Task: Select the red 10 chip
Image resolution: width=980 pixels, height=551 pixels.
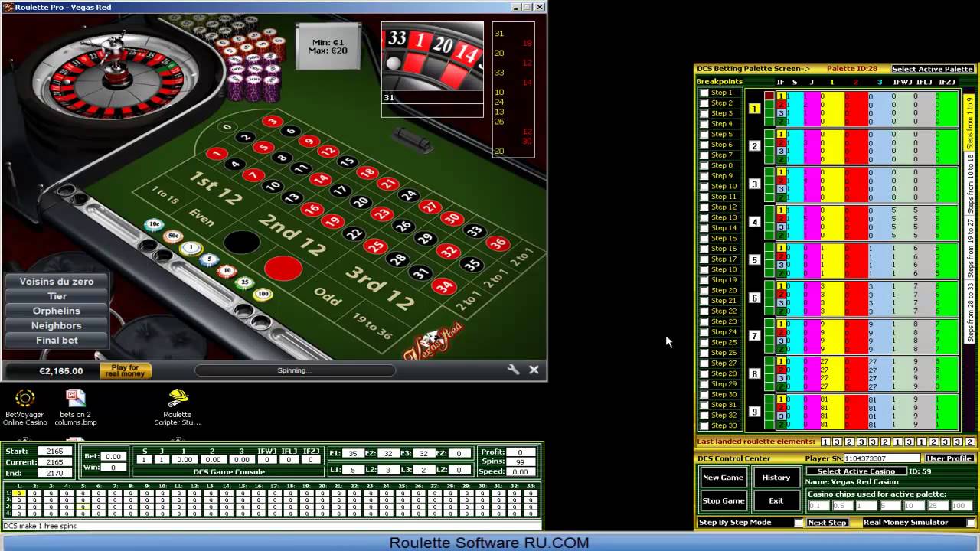Action: pos(227,271)
